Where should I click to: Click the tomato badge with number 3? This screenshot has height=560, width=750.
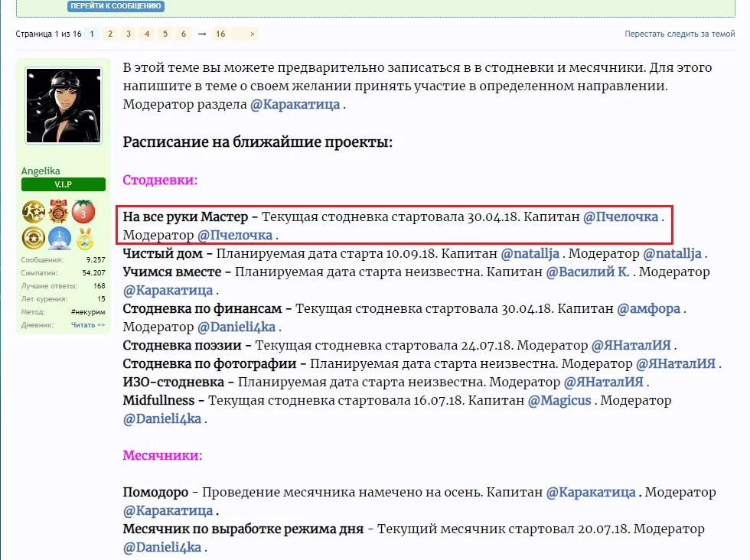coord(83,212)
